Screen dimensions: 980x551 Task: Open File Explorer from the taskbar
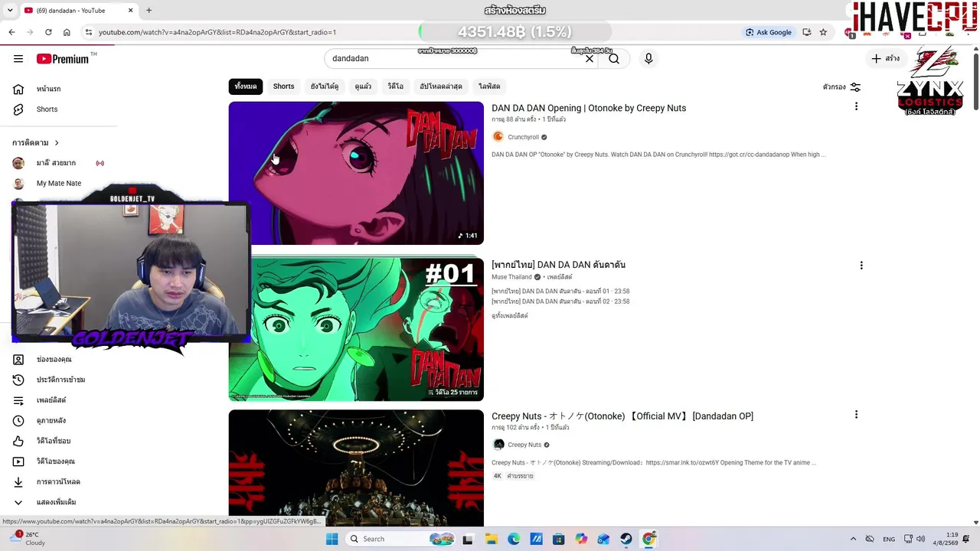491,539
